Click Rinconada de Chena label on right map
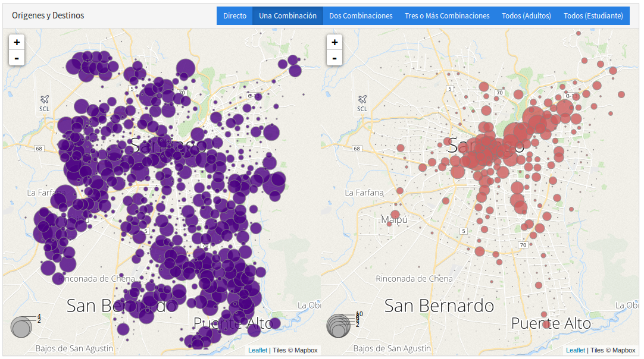The height and width of the screenshot is (359, 644). click(414, 279)
